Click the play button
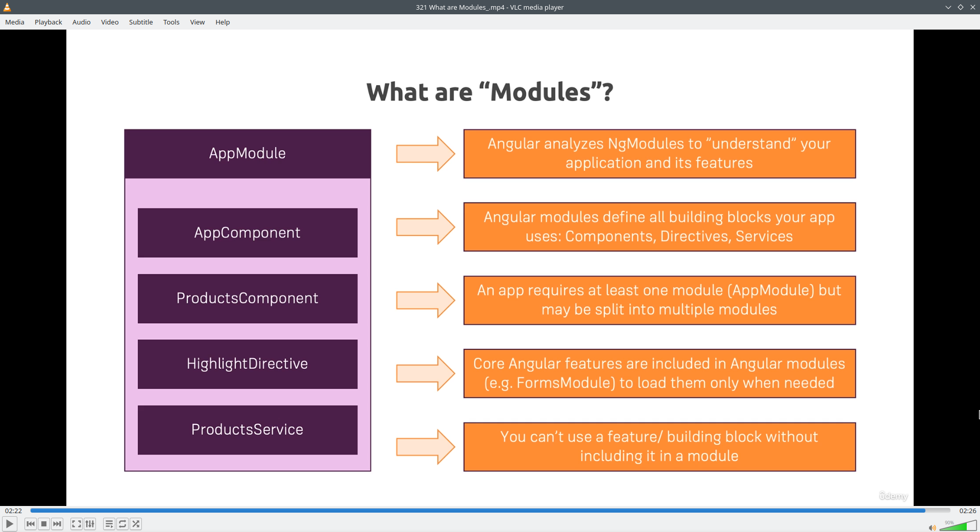The height and width of the screenshot is (532, 980). 10,524
